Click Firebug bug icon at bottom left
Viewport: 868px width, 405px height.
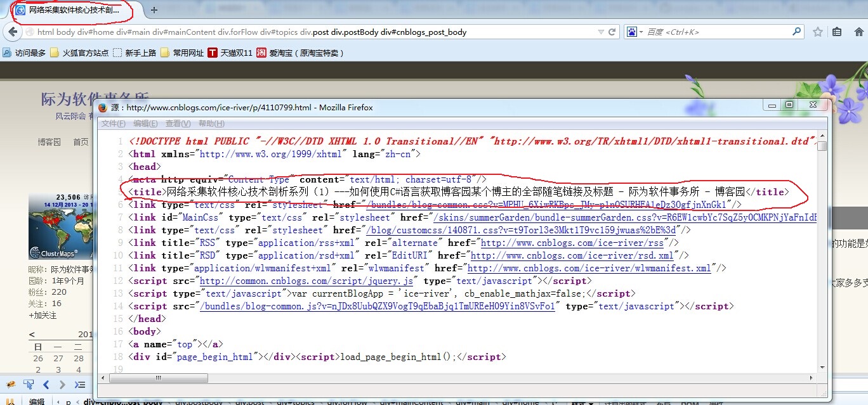[x=10, y=384]
